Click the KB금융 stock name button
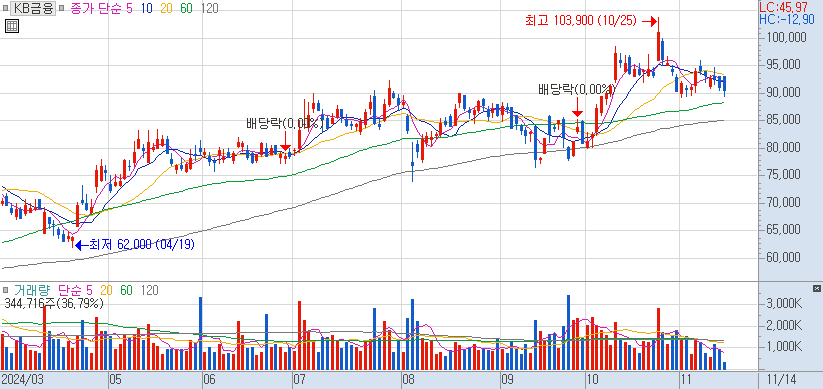Viewport: 823px width, 389px height. (33, 8)
